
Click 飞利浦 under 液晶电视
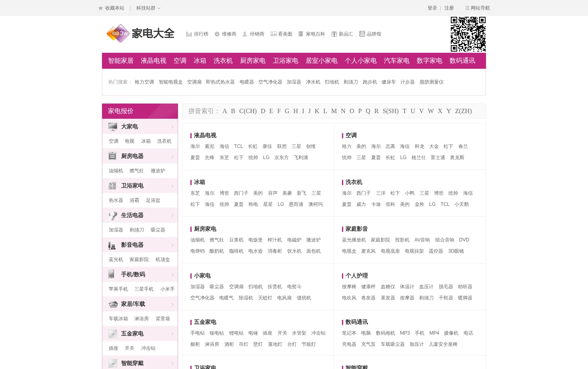[x=301, y=158]
